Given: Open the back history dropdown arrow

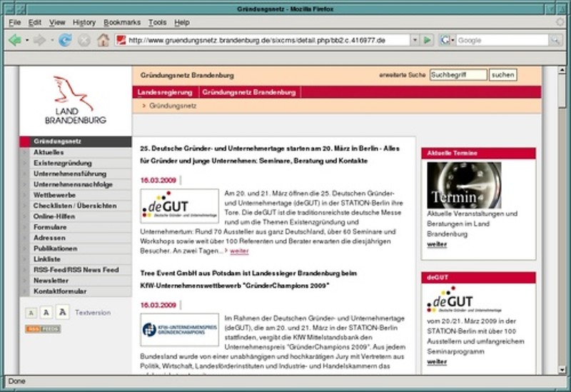Looking at the screenshot, I should (27, 40).
